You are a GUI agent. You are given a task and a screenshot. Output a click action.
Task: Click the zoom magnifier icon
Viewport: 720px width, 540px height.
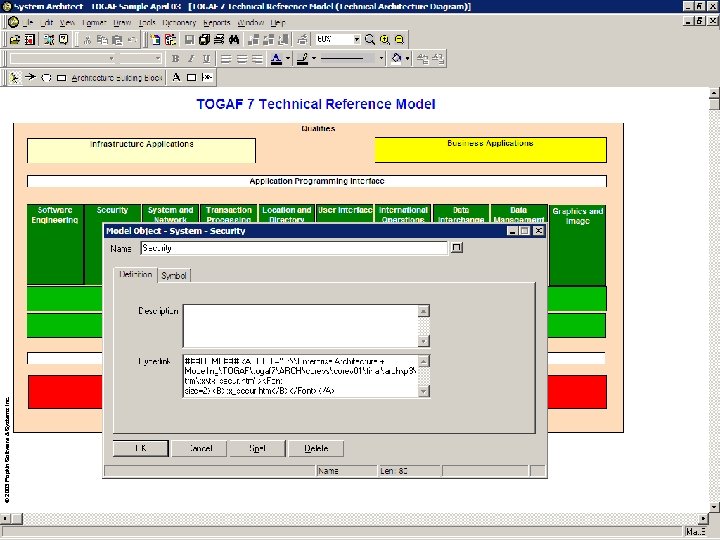370,40
